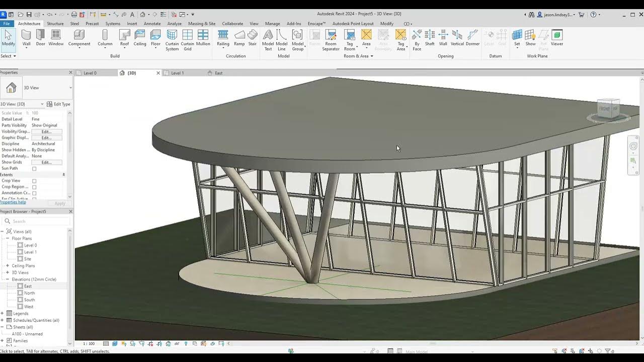The image size is (644, 362).
Task: Select the Floor tool
Action: pos(155,38)
